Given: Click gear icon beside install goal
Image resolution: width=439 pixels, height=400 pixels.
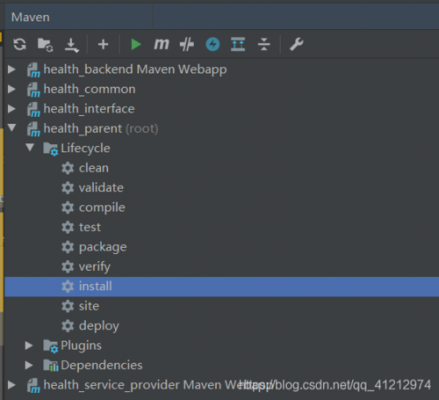Looking at the screenshot, I should pyautogui.click(x=68, y=286).
